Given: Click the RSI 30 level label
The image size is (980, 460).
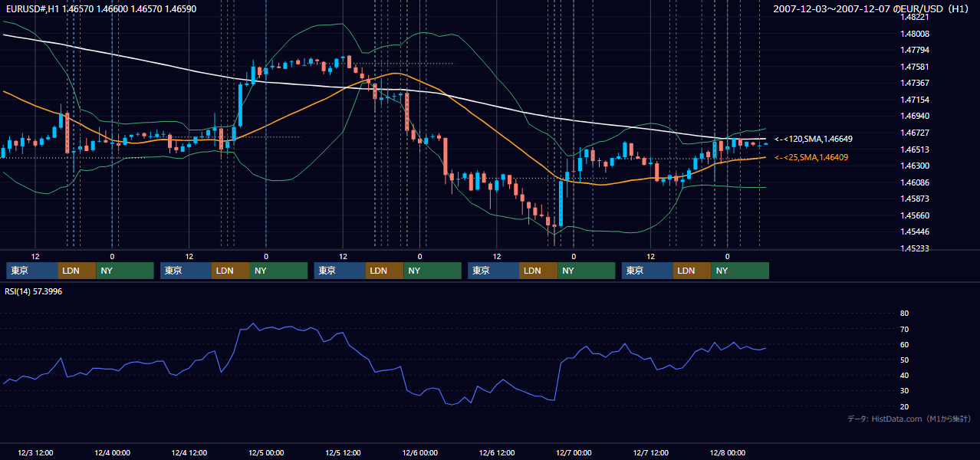Looking at the screenshot, I should pyautogui.click(x=904, y=390).
